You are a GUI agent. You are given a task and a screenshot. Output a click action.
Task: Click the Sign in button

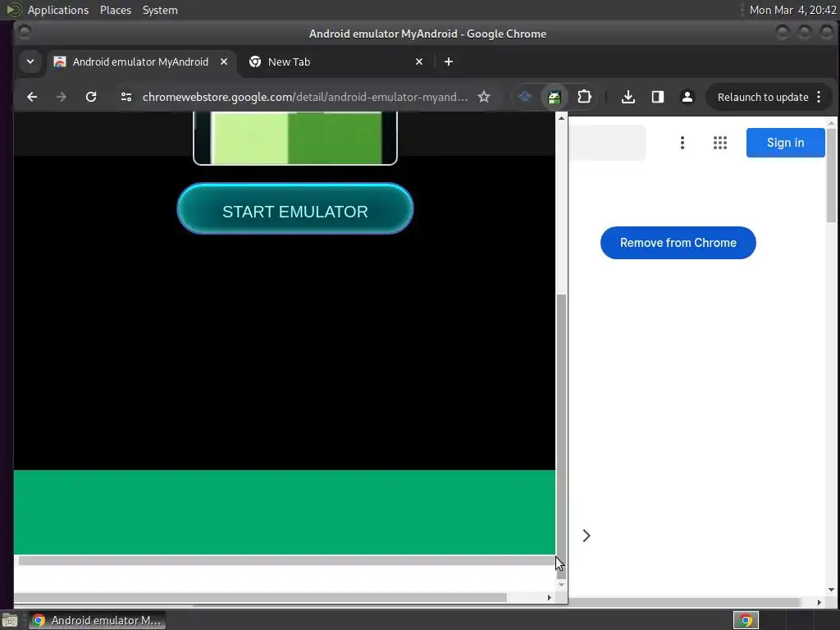click(x=785, y=143)
